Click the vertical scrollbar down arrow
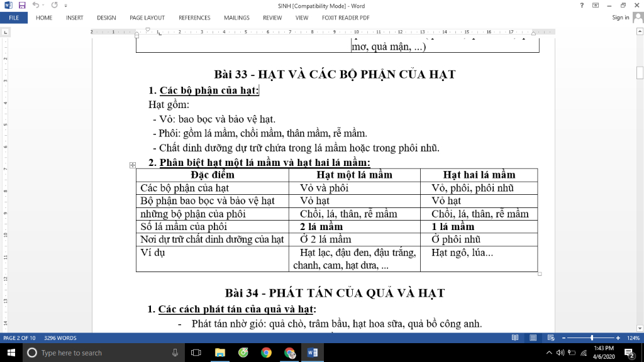This screenshot has width=644, height=362. [640, 328]
